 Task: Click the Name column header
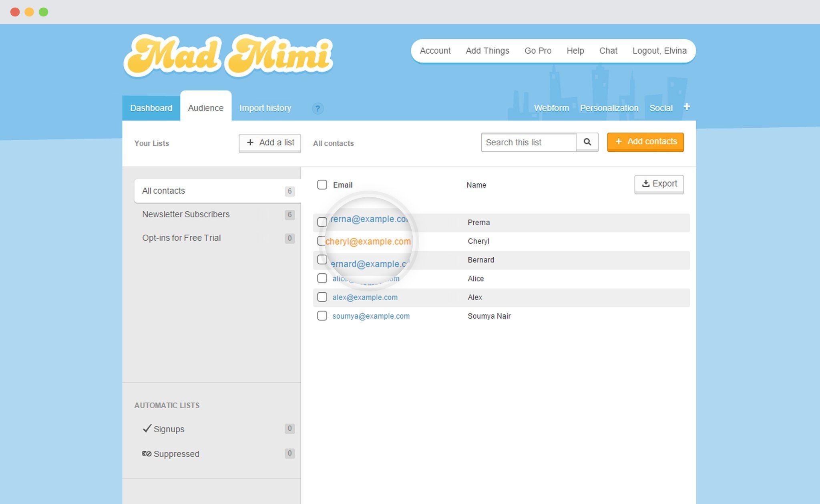click(x=476, y=185)
